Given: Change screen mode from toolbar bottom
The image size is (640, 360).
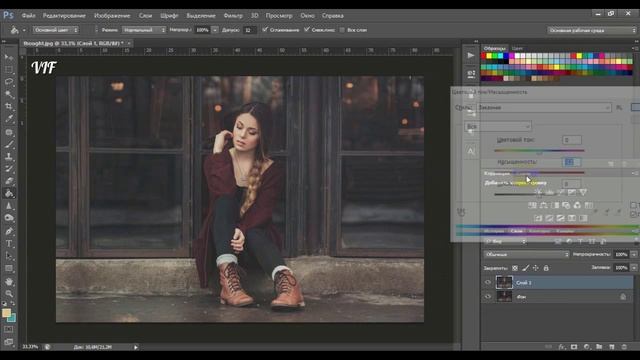Looking at the screenshot, I should tap(9, 342).
